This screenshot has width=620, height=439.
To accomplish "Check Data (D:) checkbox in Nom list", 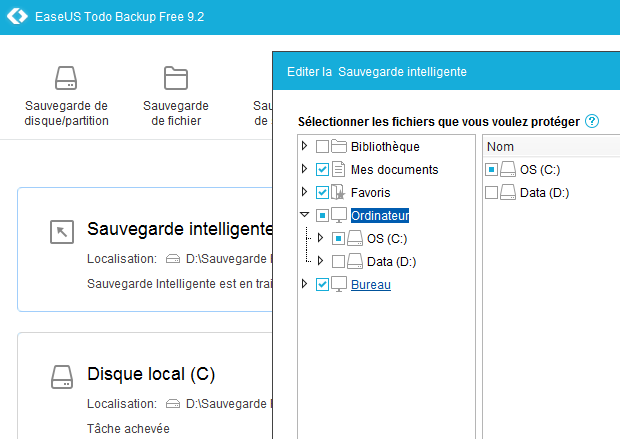I will (x=491, y=192).
